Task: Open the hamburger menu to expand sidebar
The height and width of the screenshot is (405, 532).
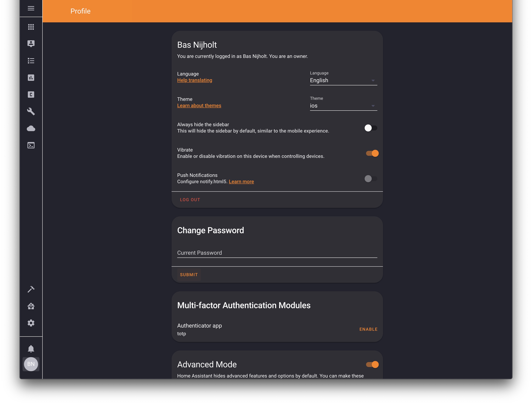Action: (31, 8)
